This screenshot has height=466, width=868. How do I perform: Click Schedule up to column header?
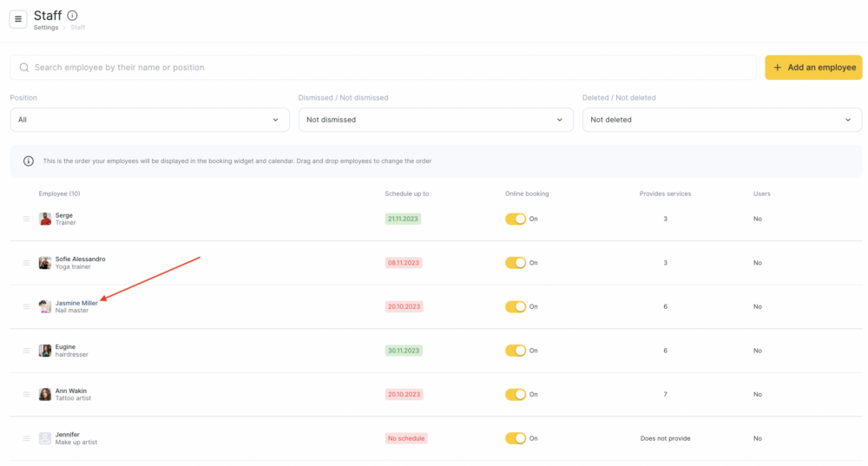407,194
